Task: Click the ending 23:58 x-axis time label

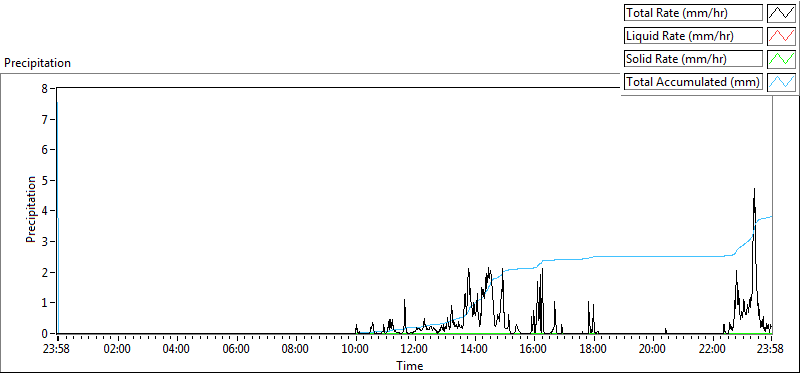Action: (770, 350)
